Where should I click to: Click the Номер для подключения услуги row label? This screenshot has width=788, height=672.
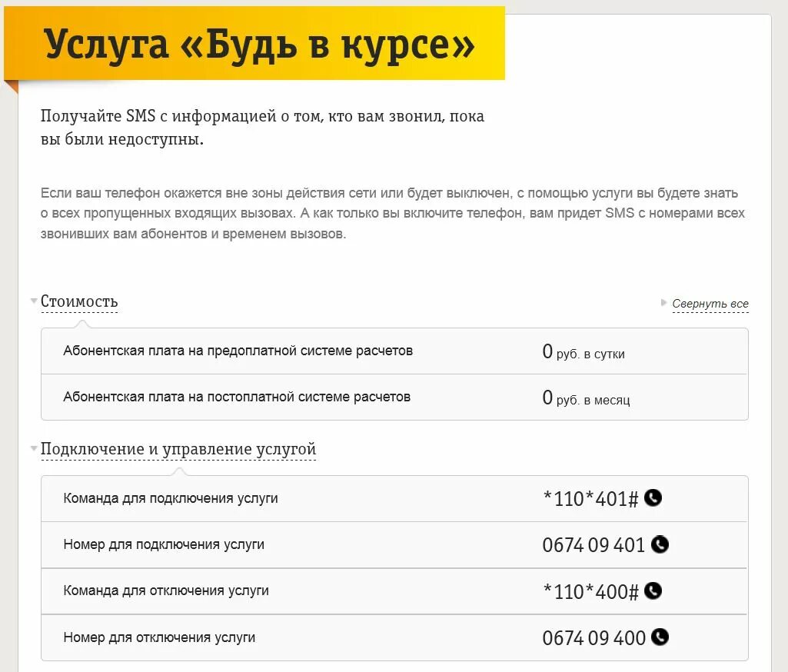click(x=164, y=544)
